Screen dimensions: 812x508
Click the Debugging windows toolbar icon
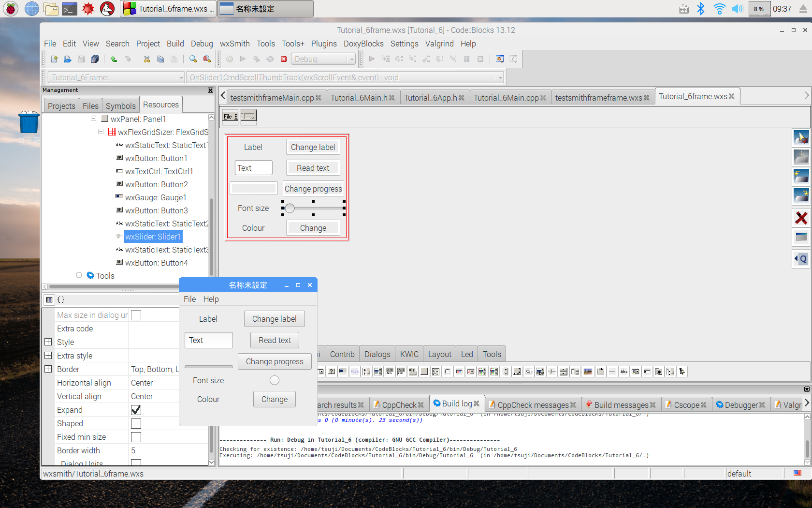(500, 59)
